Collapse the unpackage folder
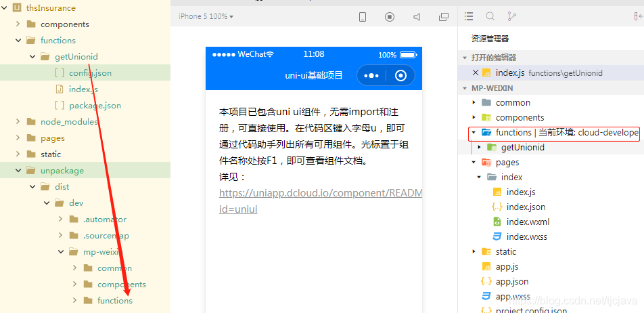 18,170
